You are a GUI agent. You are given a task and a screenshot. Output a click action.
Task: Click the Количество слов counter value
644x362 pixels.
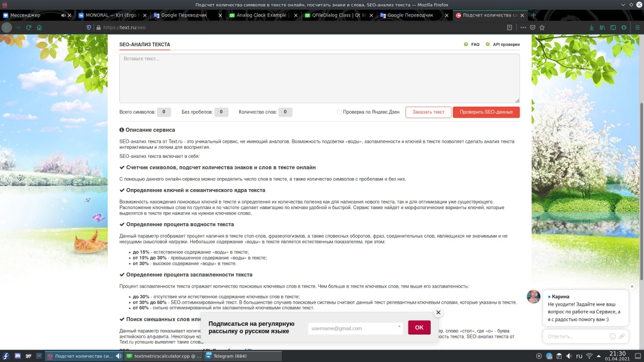click(x=285, y=112)
